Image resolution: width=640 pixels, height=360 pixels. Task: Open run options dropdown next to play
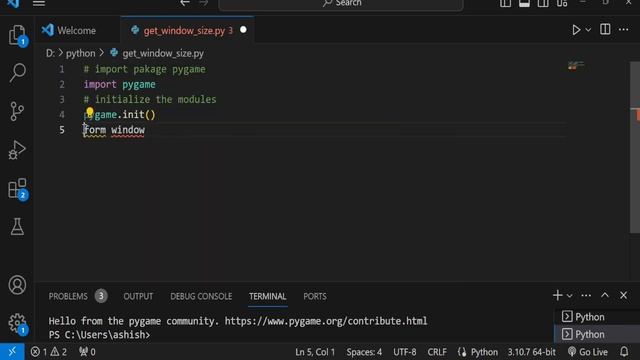tap(588, 30)
